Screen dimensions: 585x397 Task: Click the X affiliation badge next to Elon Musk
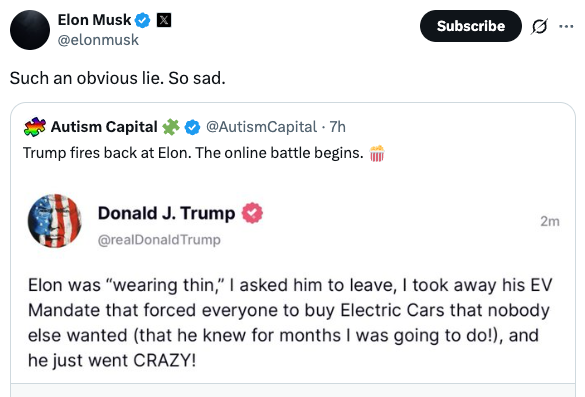(163, 20)
